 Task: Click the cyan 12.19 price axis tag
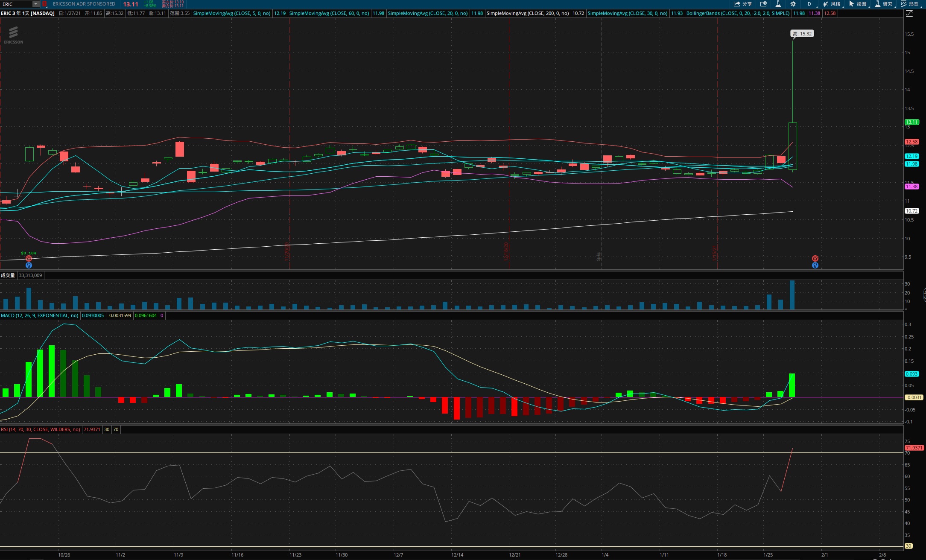point(911,156)
